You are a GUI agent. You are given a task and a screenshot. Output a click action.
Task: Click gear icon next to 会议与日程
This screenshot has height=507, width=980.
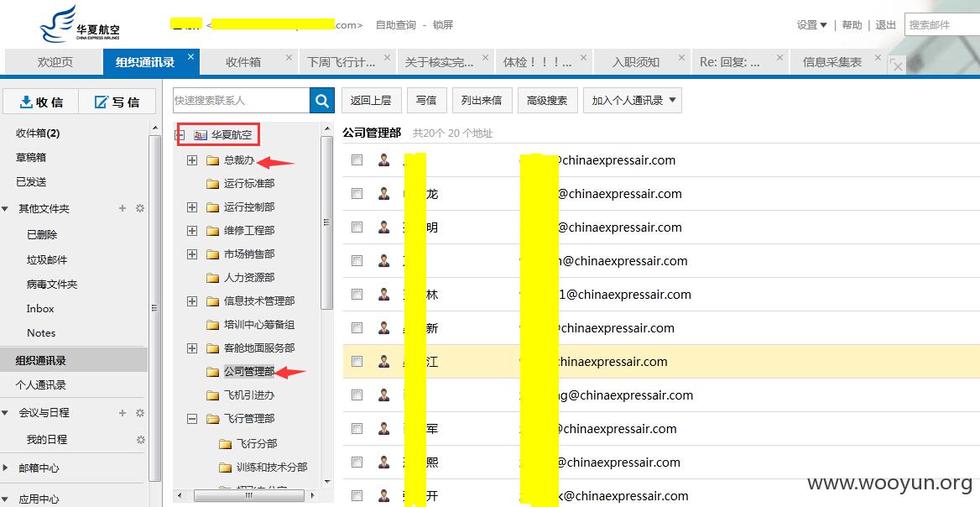coord(140,413)
